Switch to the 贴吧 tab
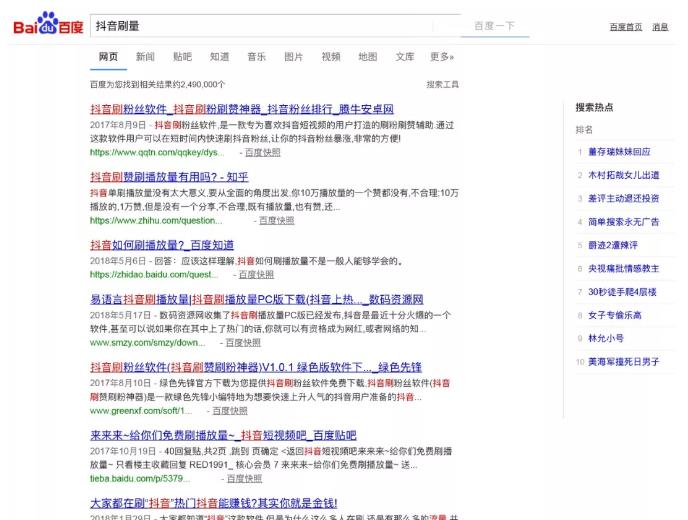This screenshot has width=688, height=520. (x=182, y=57)
